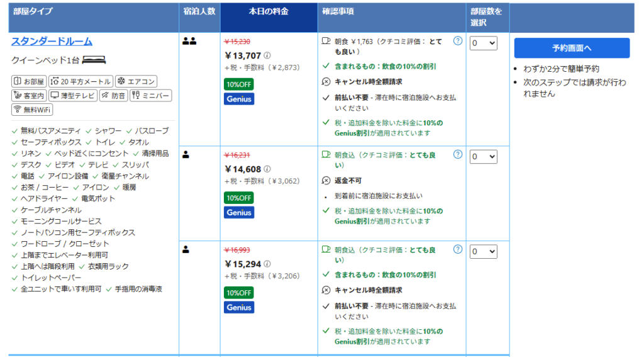644x357 pixels.
Task: Click the 予約画面へ button
Action: 572,48
